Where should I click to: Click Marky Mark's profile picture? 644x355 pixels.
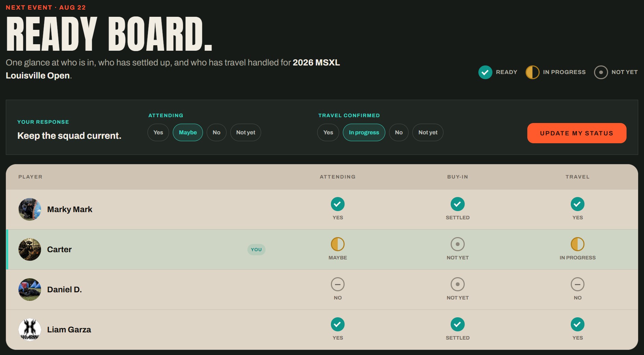point(30,209)
